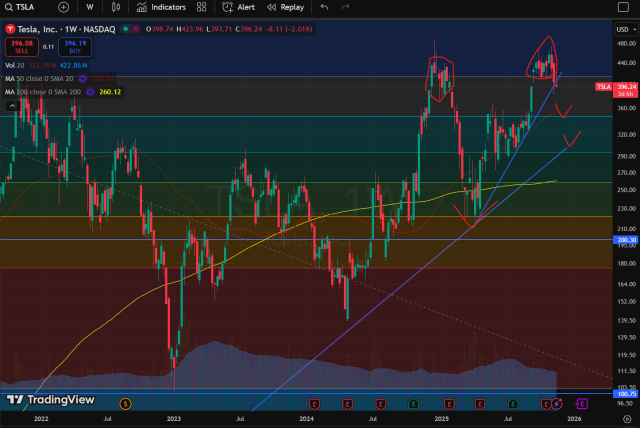
Task: Toggle the Vol 20 volume indicator legend
Action: click(x=14, y=65)
